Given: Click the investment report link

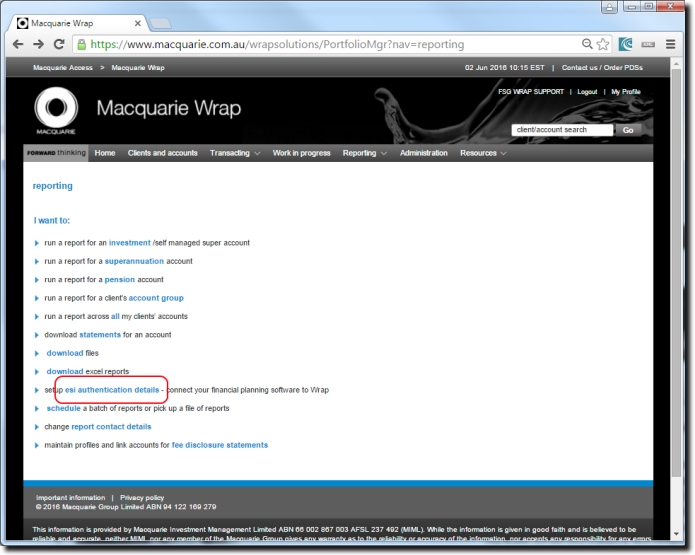Looking at the screenshot, I should [129, 243].
